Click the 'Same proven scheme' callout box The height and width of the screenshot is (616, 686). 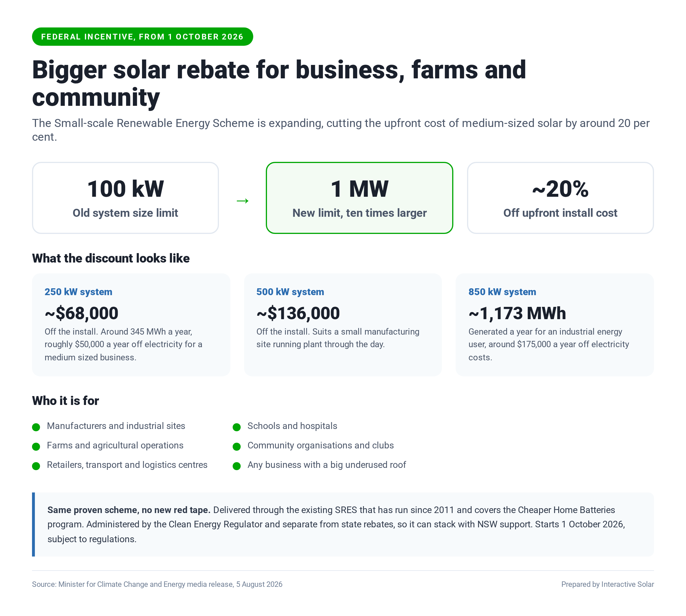343,524
